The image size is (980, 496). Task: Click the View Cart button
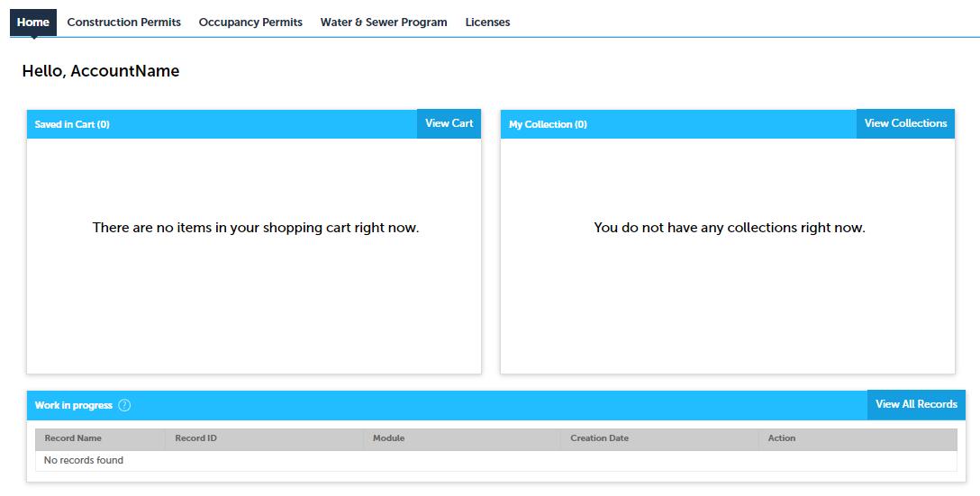pos(449,123)
